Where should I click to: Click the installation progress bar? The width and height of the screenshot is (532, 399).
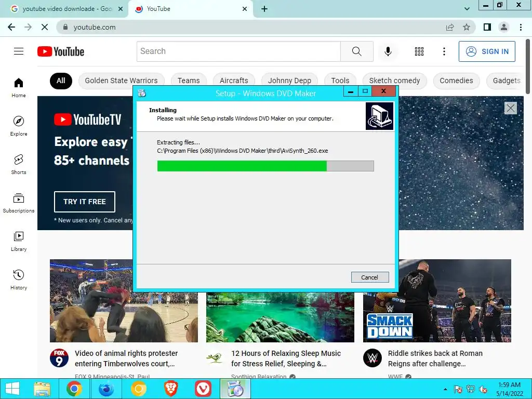coord(265,166)
